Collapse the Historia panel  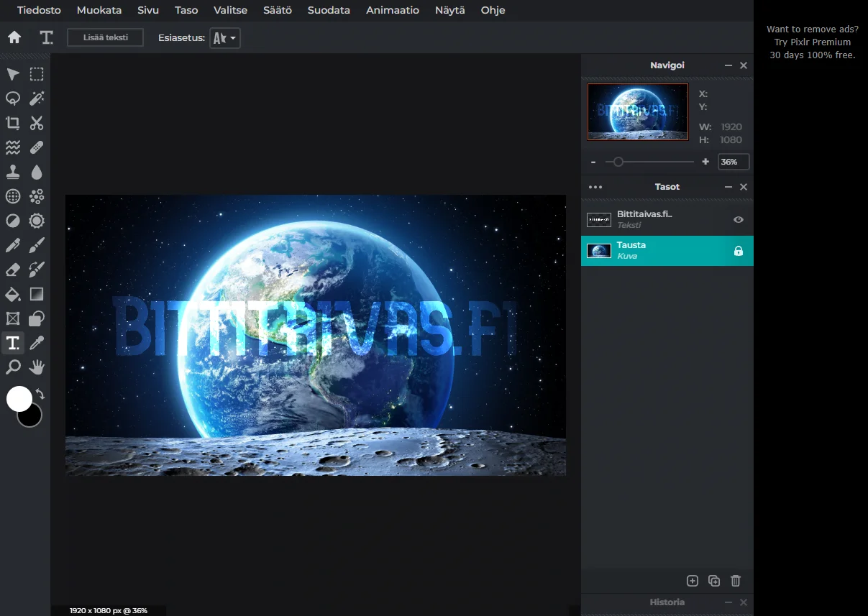(x=728, y=602)
